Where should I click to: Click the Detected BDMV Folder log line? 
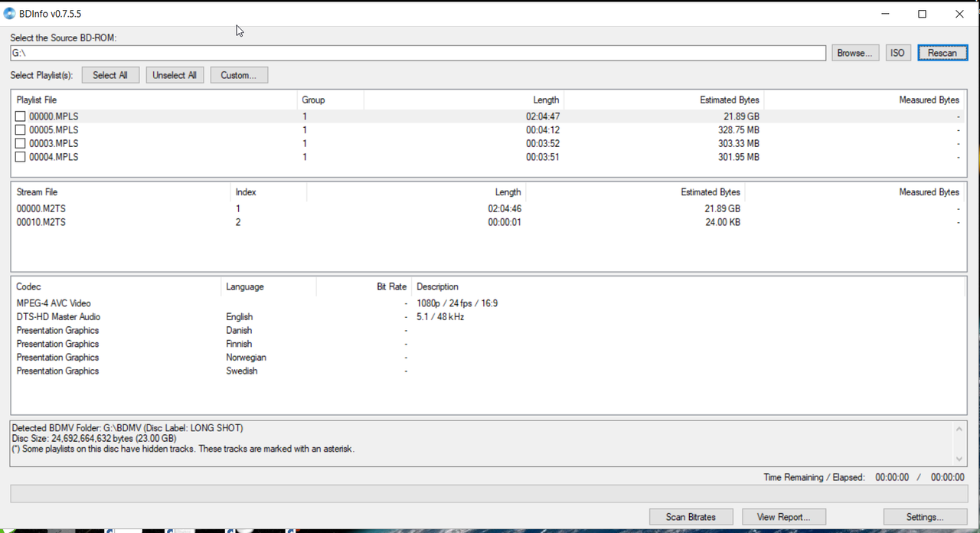coord(128,428)
